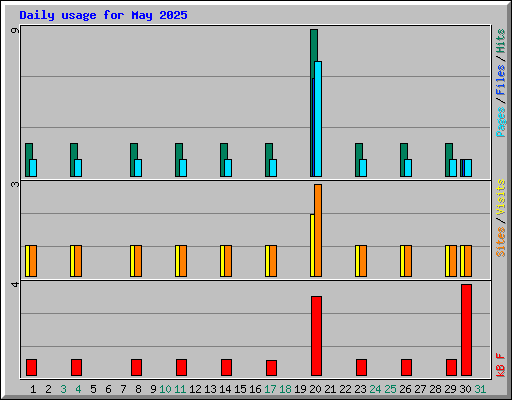This screenshot has width=512, height=400.
Task: Click the day 26 red KB bar
Action: [x=406, y=367]
